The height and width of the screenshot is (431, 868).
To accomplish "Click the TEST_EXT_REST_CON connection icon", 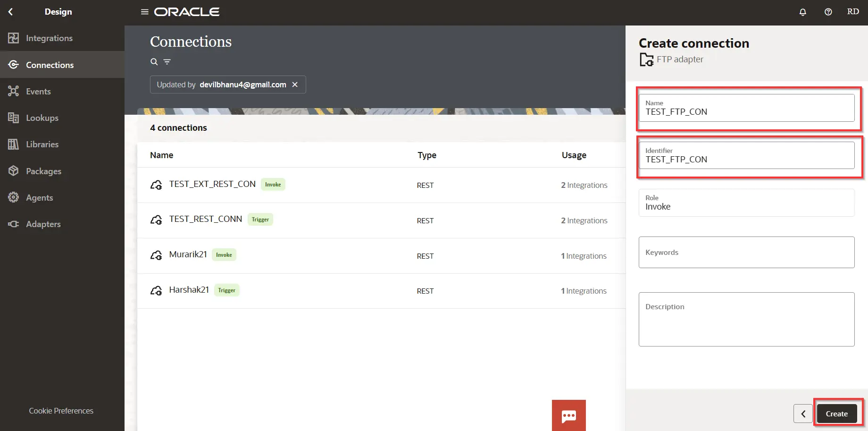I will (x=156, y=185).
